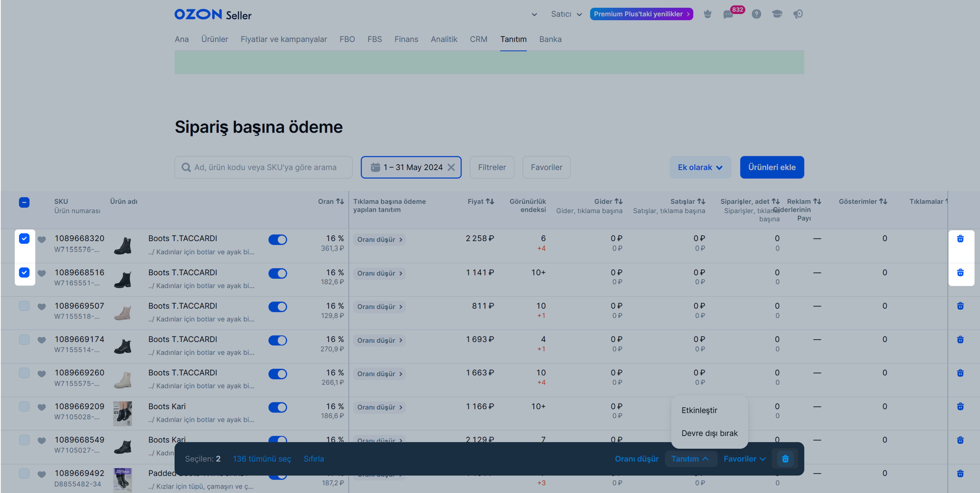Switch to the Analitik tab
The width and height of the screenshot is (980, 493).
[x=444, y=39]
